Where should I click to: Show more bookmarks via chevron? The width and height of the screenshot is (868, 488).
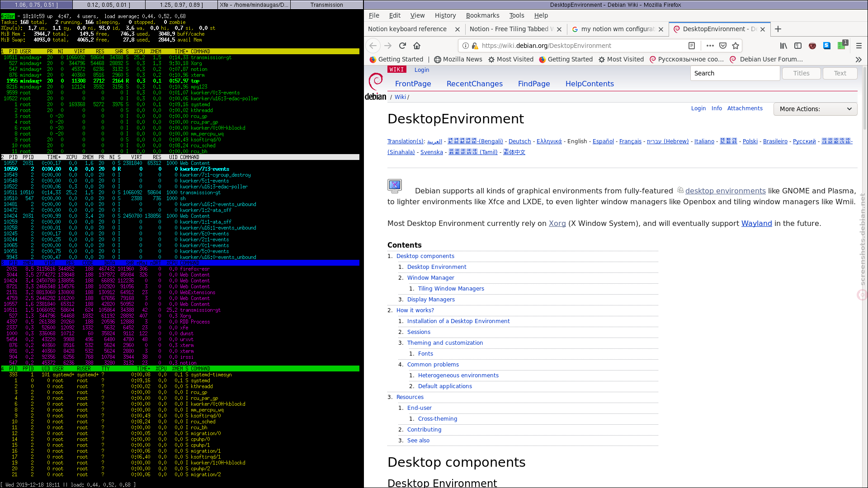(x=859, y=59)
